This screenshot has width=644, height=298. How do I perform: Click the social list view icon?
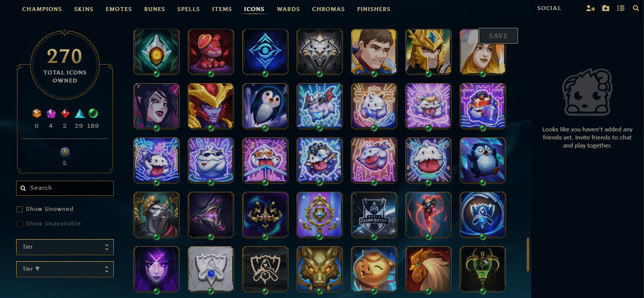coord(621,9)
